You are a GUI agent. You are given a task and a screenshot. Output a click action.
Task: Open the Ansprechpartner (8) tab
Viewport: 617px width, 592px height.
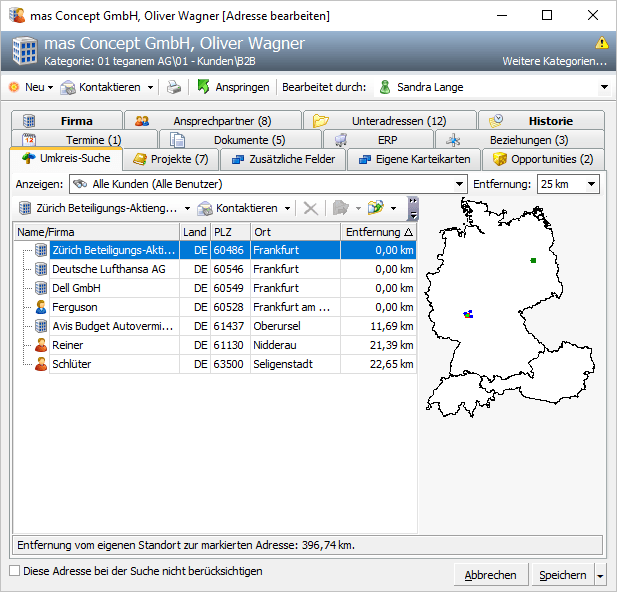[x=213, y=121]
